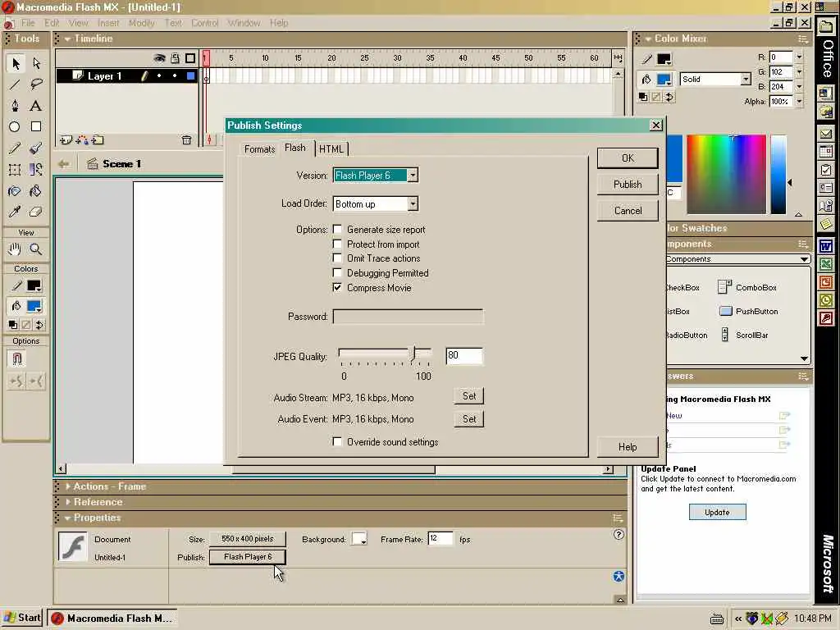Click the Insert Layer icon in Timeline
The image size is (840, 630).
[x=66, y=139]
